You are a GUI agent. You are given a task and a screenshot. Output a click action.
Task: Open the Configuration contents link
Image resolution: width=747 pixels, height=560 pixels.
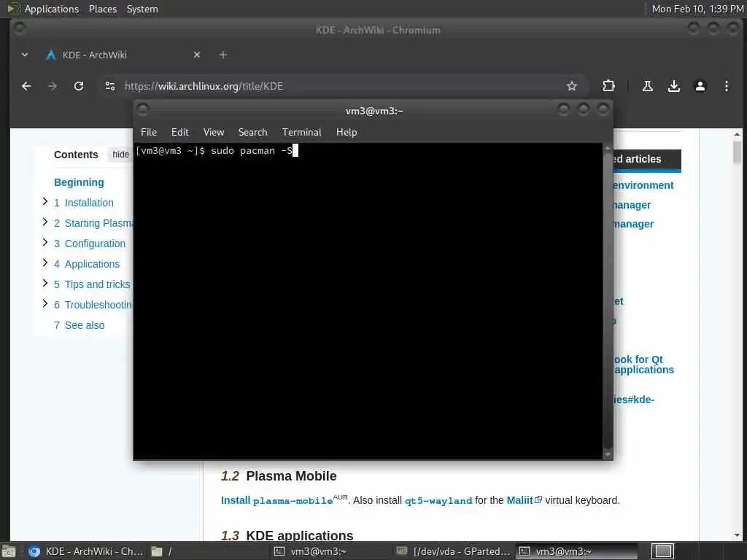point(90,244)
